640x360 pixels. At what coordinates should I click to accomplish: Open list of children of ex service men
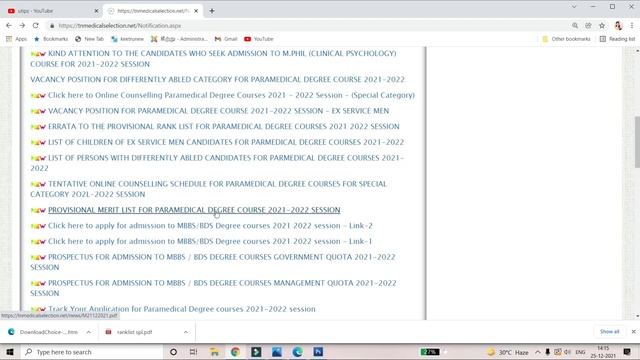click(226, 142)
